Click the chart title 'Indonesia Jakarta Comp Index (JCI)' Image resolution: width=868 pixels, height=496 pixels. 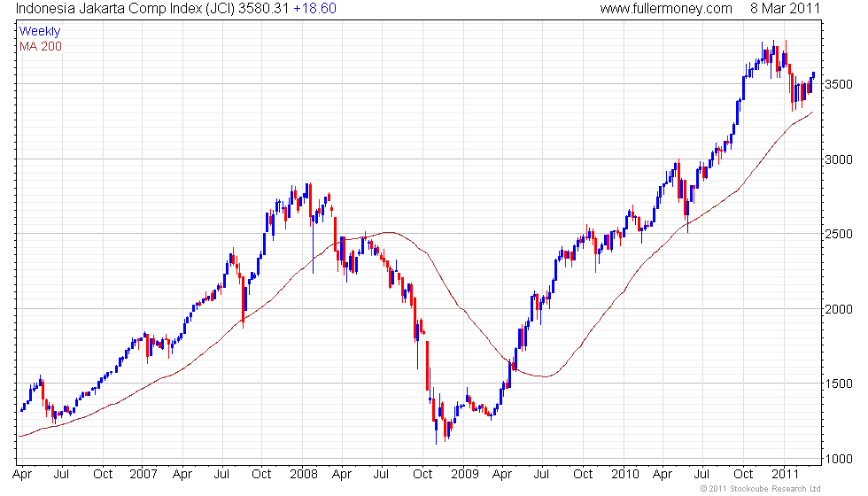click(x=125, y=8)
